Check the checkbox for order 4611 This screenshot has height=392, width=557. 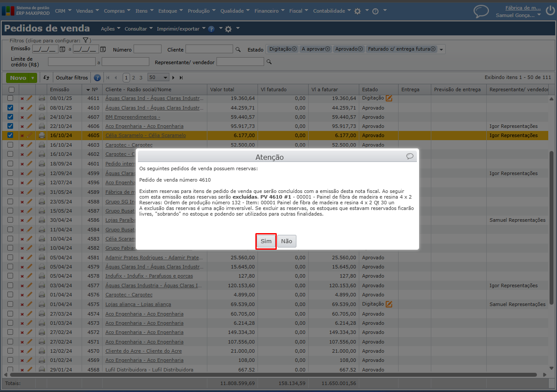pyautogui.click(x=10, y=99)
